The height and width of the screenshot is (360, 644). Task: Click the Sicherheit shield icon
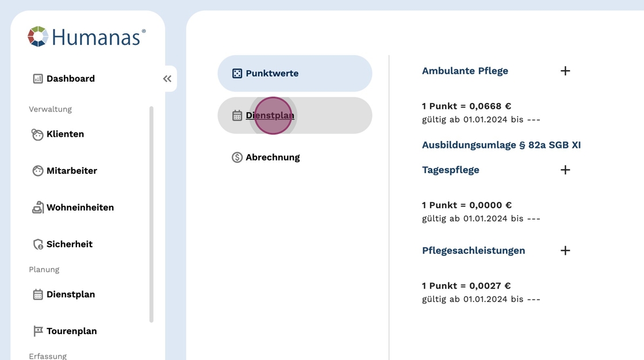click(x=38, y=244)
